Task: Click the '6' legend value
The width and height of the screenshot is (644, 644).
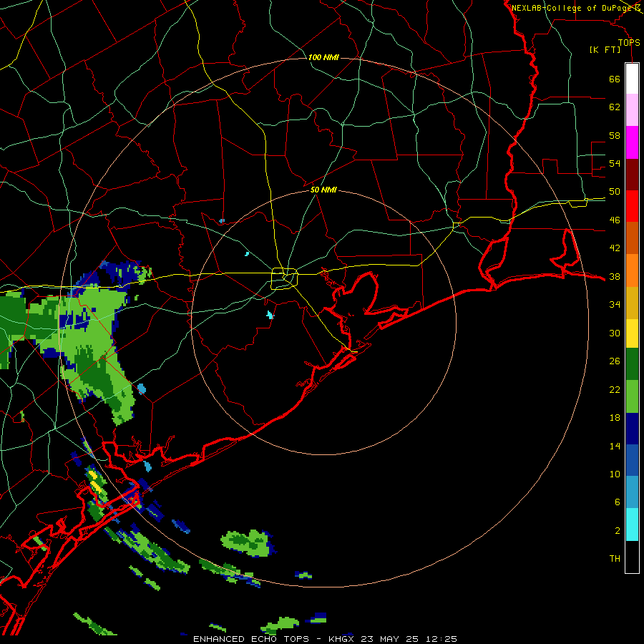Action: [618, 502]
